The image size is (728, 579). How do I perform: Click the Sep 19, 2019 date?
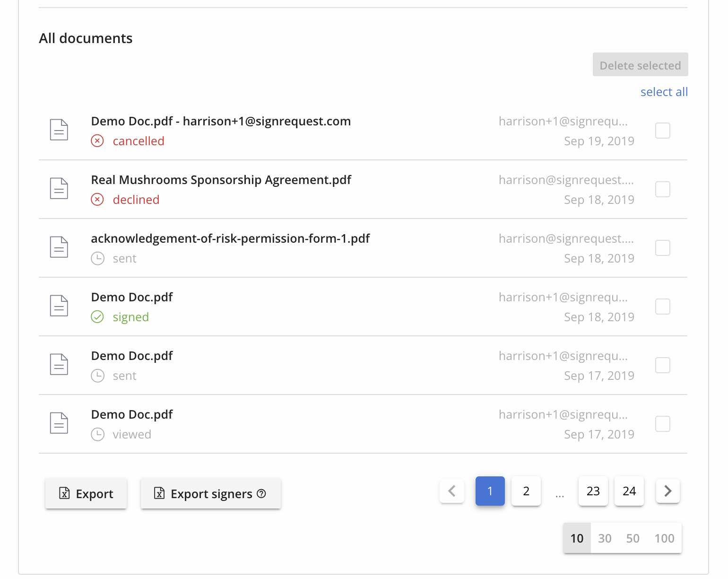pos(599,141)
